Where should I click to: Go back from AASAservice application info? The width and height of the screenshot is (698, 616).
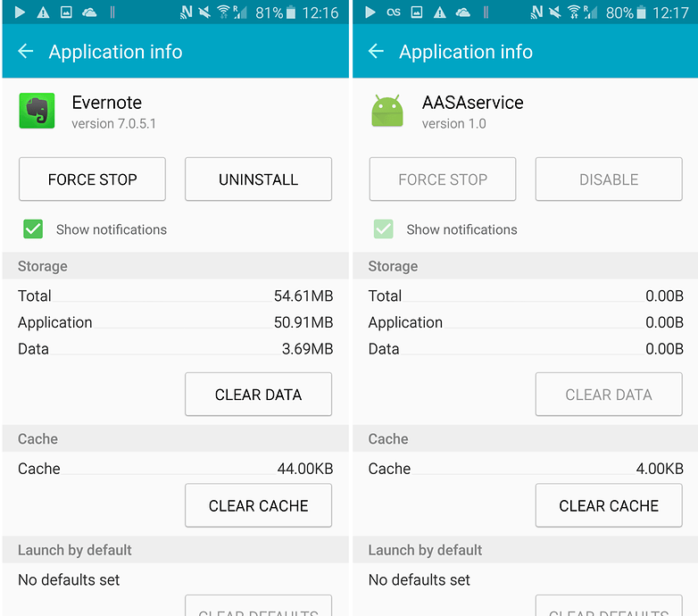pyautogui.click(x=376, y=52)
